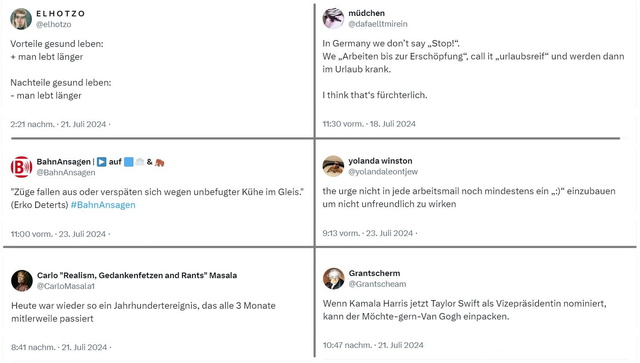
Task: Select the Kamala Harris Taylor Swift tweet text
Action: (x=464, y=310)
